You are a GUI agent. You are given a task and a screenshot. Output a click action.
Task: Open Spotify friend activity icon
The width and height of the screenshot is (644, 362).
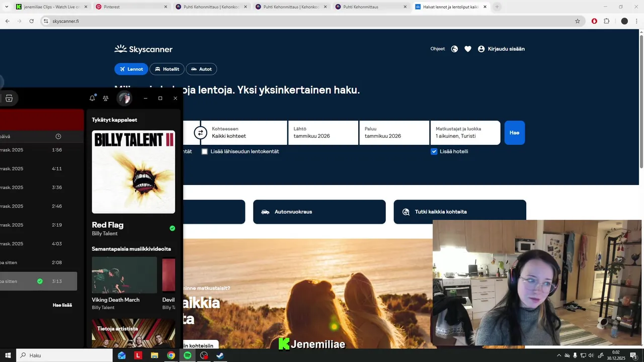tap(106, 98)
